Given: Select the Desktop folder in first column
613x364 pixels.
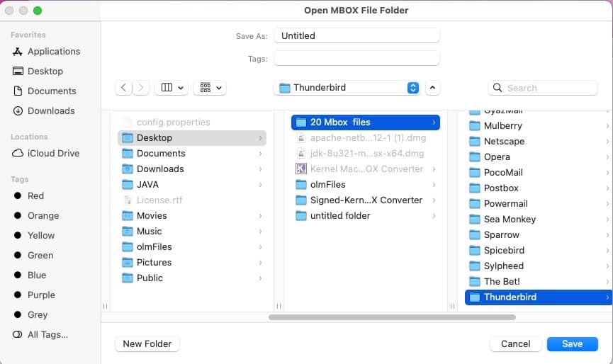Looking at the screenshot, I should 192,138.
